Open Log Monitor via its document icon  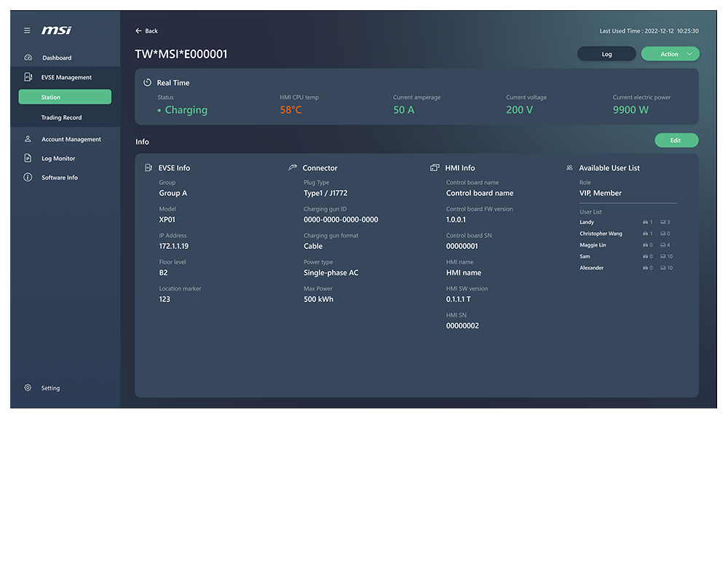28,158
